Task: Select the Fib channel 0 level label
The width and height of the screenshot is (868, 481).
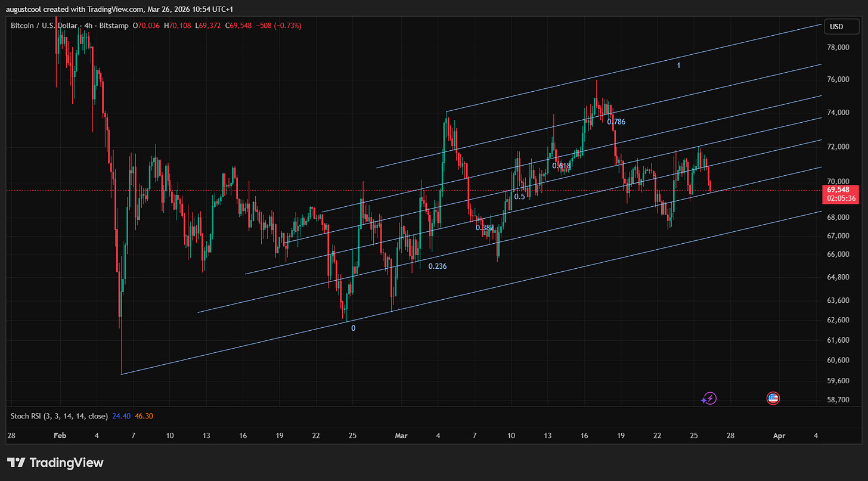Action: pos(354,328)
